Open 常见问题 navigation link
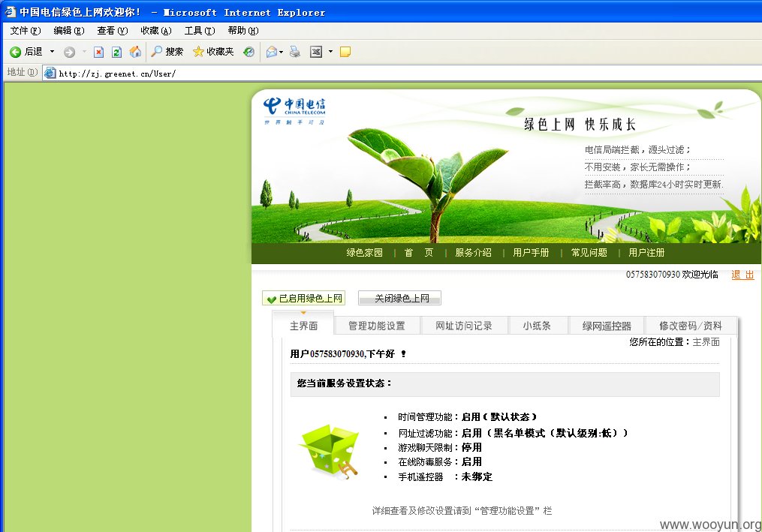 (x=589, y=253)
